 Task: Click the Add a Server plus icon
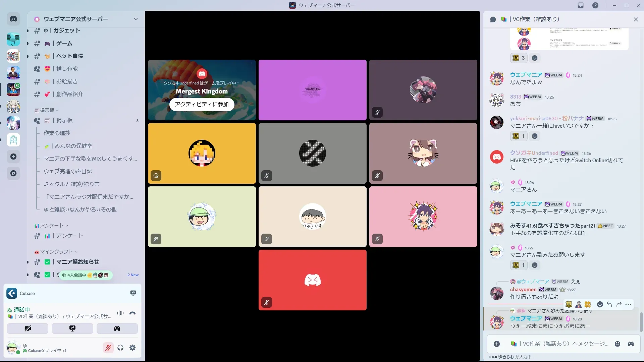(13, 157)
